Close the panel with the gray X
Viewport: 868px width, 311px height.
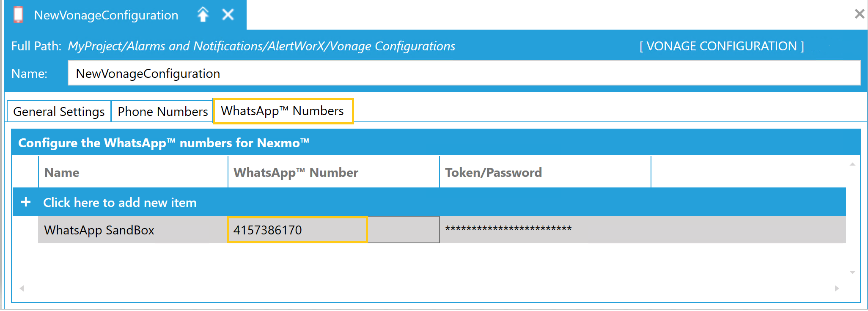point(859,14)
